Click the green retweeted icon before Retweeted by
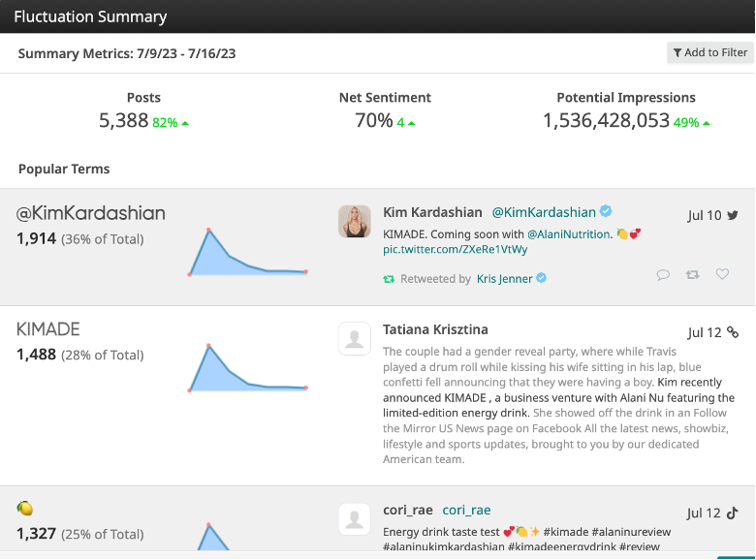 tap(389, 279)
